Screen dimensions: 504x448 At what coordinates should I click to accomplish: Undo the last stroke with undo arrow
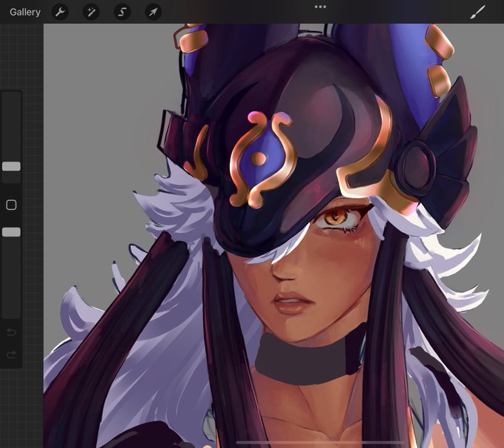point(11,332)
